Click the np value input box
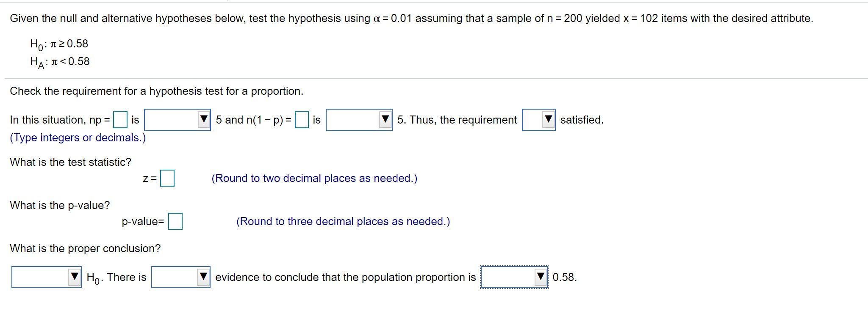Image resolution: width=868 pixels, height=311 pixels. [120, 120]
